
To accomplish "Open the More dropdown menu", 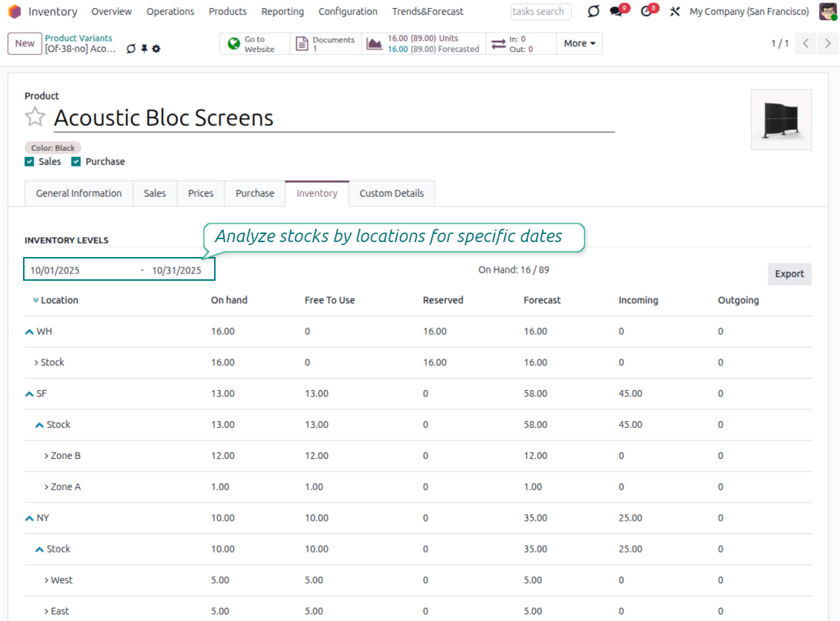I will [x=579, y=44].
